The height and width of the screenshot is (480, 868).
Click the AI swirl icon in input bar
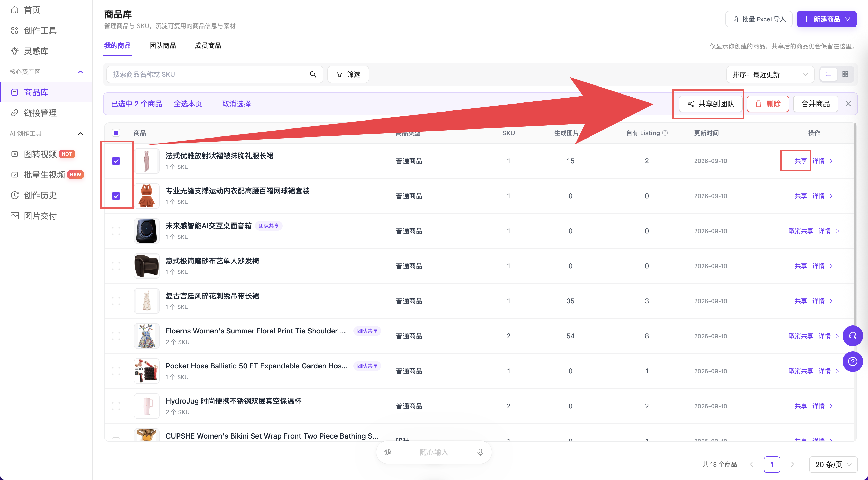pos(388,452)
